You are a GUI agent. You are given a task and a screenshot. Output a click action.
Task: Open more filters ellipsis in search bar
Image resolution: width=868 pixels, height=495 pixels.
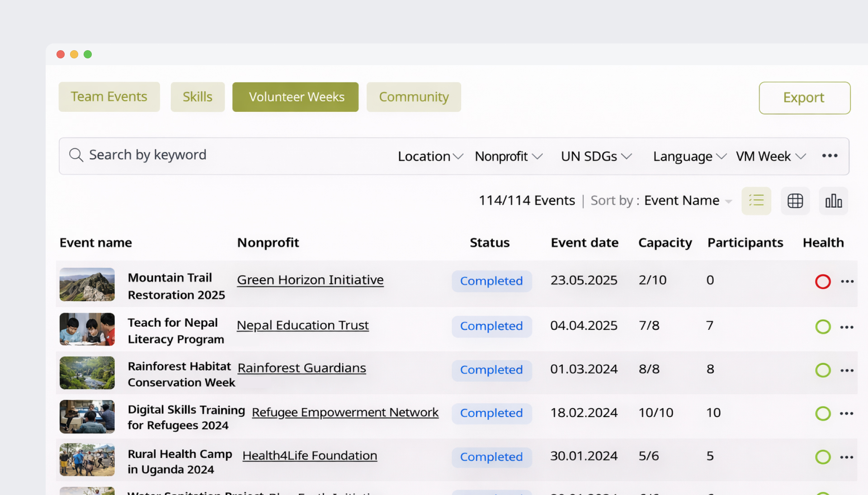[x=830, y=156]
